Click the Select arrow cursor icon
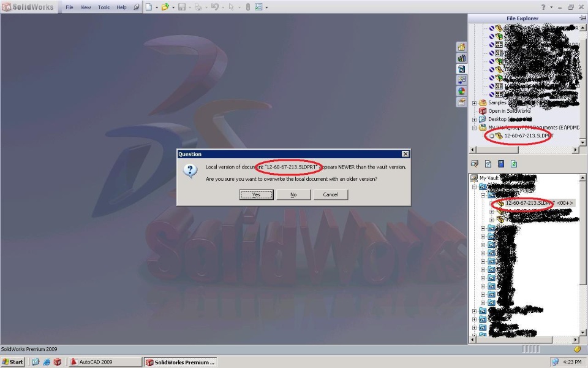Viewport: 588px width, 368px height. [231, 7]
